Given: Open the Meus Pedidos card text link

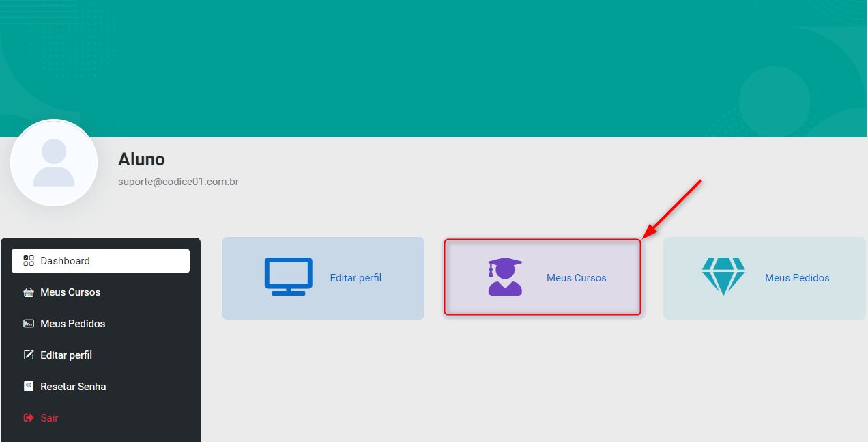Looking at the screenshot, I should 797,278.
